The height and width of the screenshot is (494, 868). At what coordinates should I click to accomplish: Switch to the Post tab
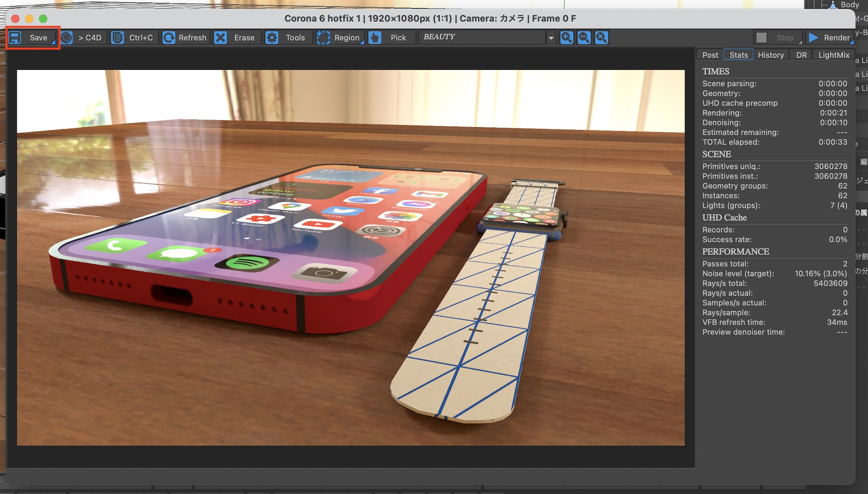710,55
